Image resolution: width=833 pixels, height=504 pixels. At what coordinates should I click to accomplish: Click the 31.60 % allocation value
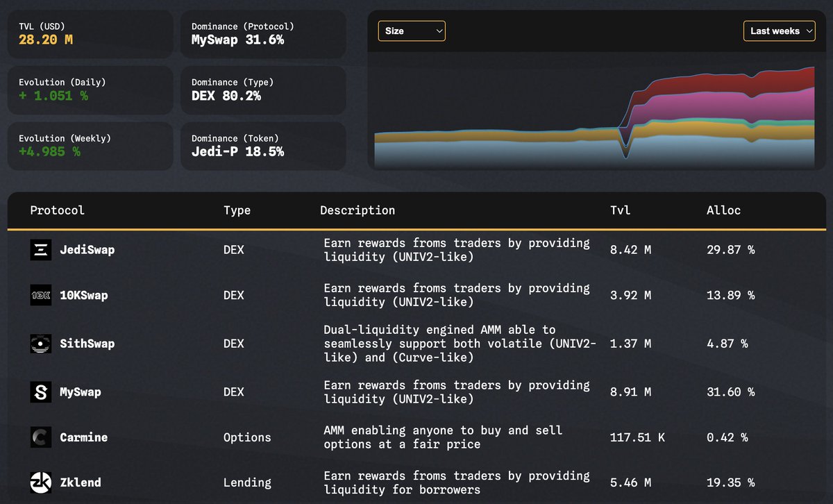730,392
